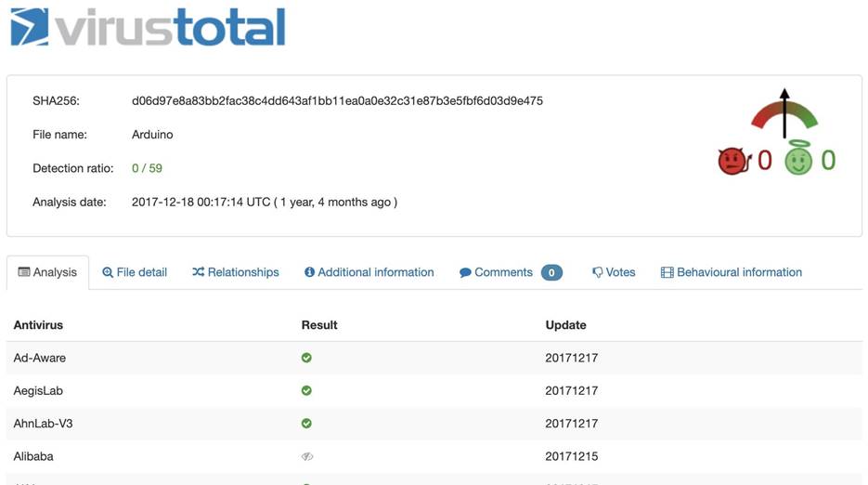Click the red devil malicious vote icon
This screenshot has height=485, width=868.
click(732, 161)
